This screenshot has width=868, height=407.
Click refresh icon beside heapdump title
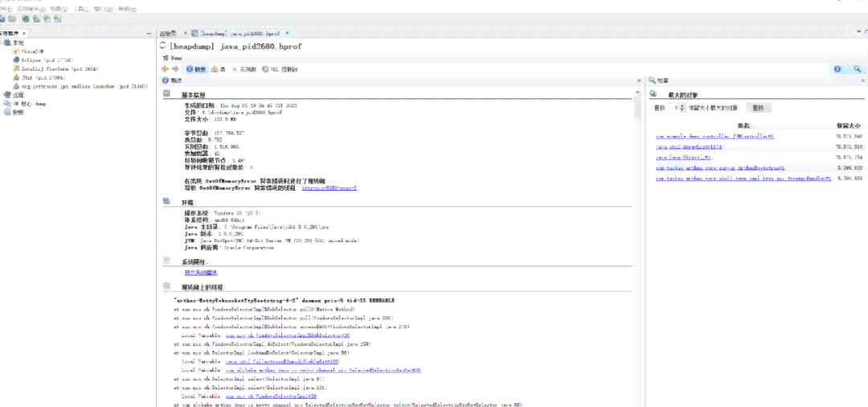coord(162,47)
